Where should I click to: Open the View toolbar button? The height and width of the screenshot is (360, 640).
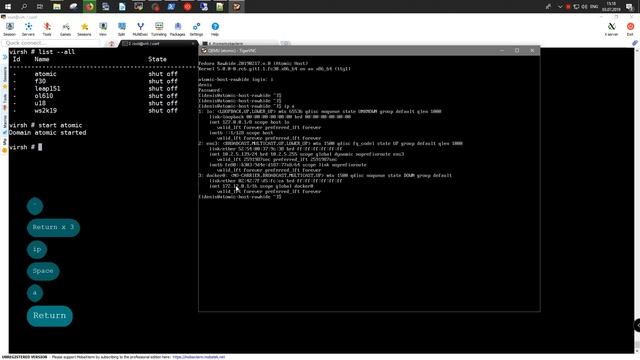pyautogui.click(x=103, y=29)
